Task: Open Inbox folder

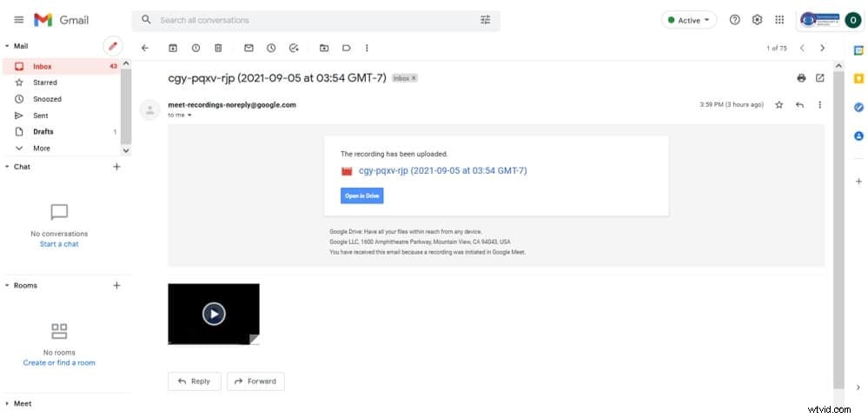Action: click(61, 66)
